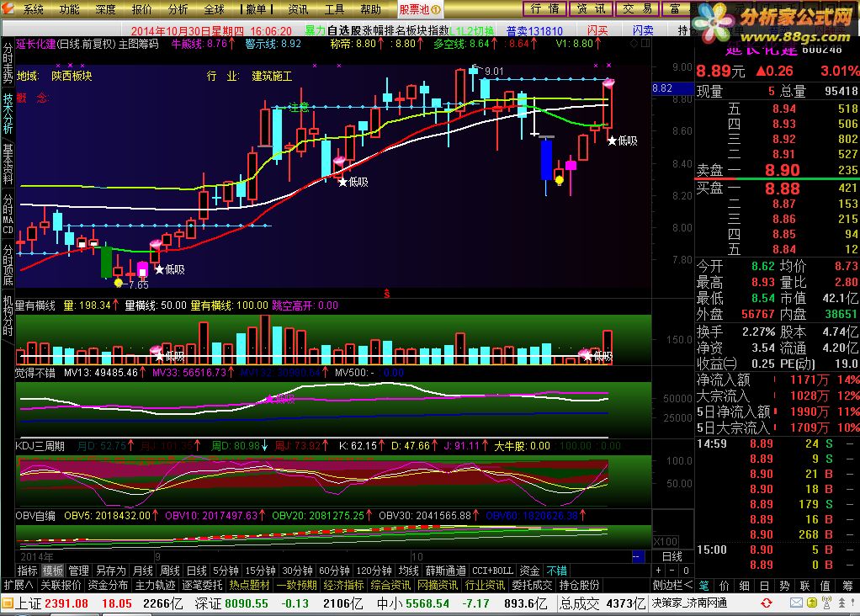Screen dimensions: 860x616
Task: Click the small diamond icon above chart corner
Action: (x=634, y=43)
